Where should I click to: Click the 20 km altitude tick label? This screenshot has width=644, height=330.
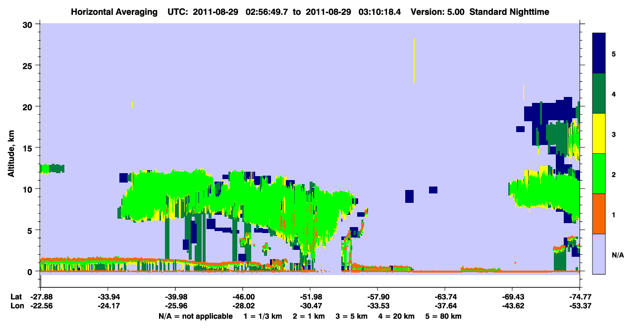pyautogui.click(x=29, y=106)
